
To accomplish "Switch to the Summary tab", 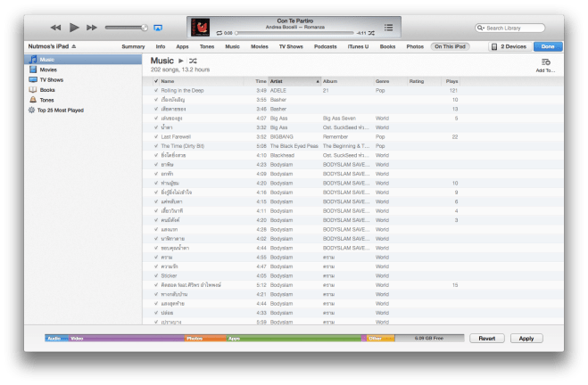I will pyautogui.click(x=133, y=46).
